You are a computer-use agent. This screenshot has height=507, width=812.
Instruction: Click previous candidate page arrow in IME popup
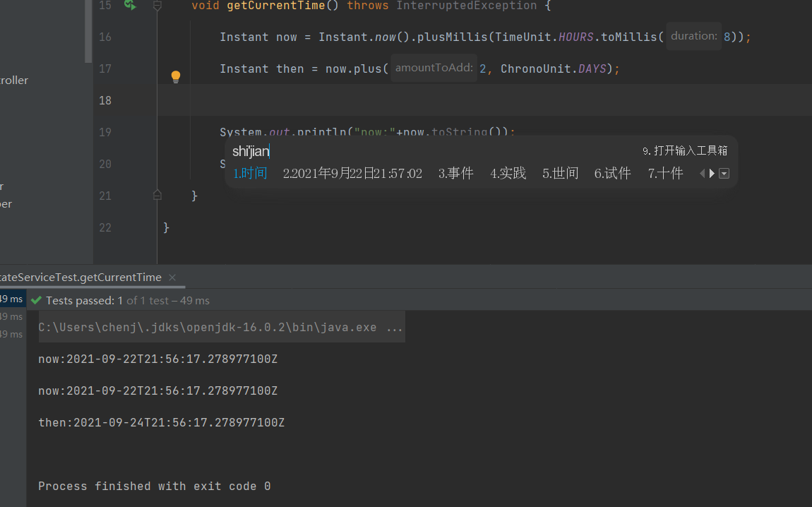click(x=702, y=173)
